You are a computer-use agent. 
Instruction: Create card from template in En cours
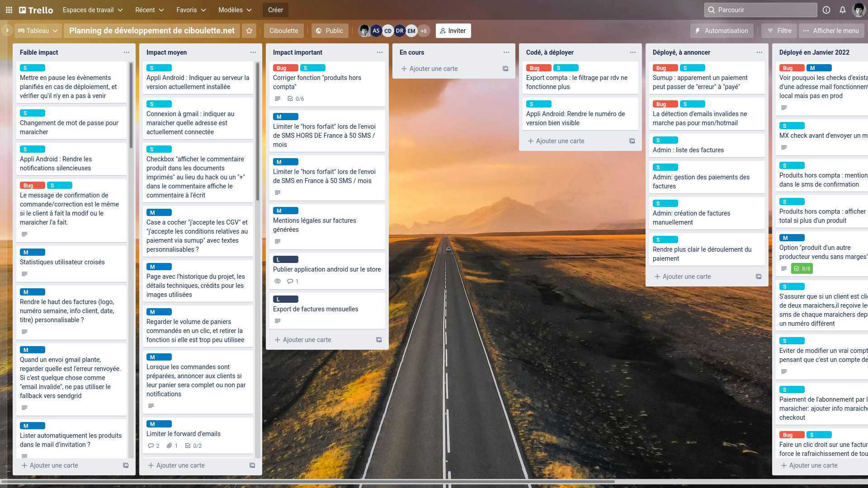pyautogui.click(x=505, y=69)
